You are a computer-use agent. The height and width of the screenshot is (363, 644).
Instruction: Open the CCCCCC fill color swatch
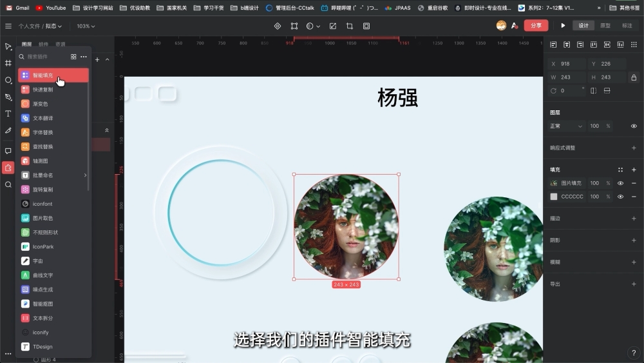point(554,197)
